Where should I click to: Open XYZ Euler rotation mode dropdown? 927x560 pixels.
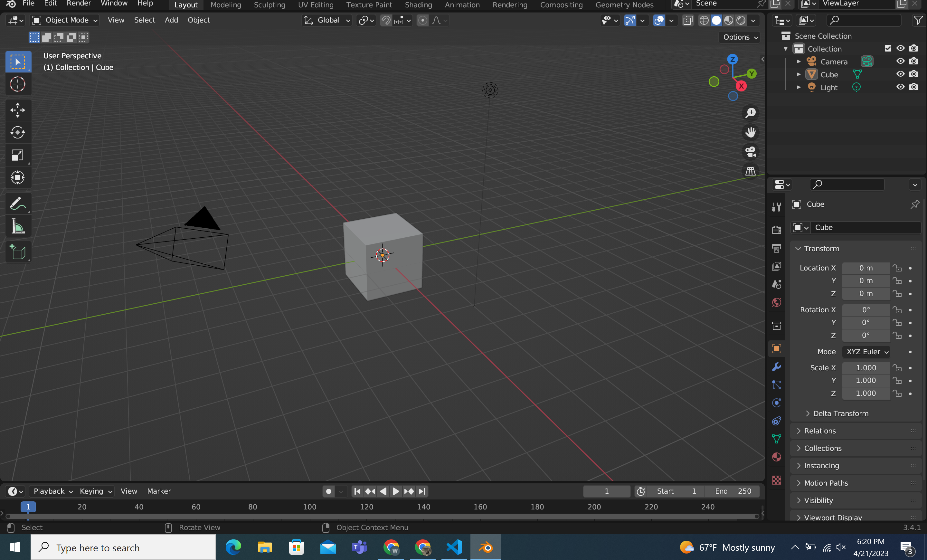pos(866,352)
